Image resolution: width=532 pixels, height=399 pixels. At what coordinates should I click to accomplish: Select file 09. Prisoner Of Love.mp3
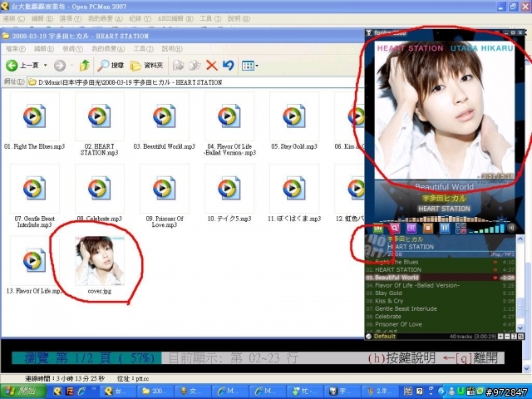[x=165, y=196]
